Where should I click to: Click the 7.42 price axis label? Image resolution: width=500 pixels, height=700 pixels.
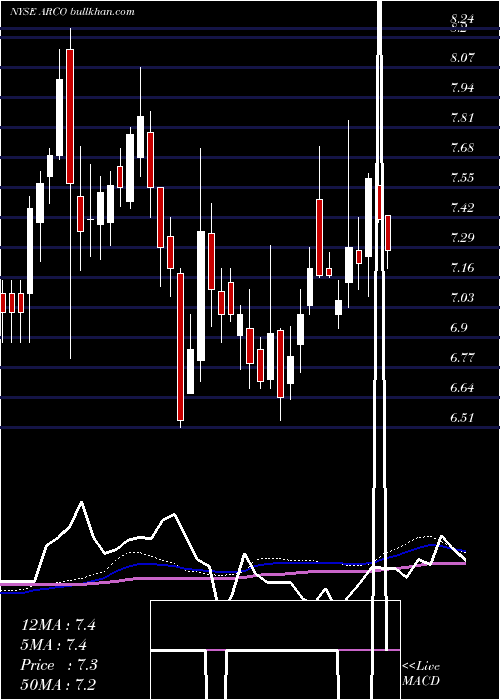[462, 208]
